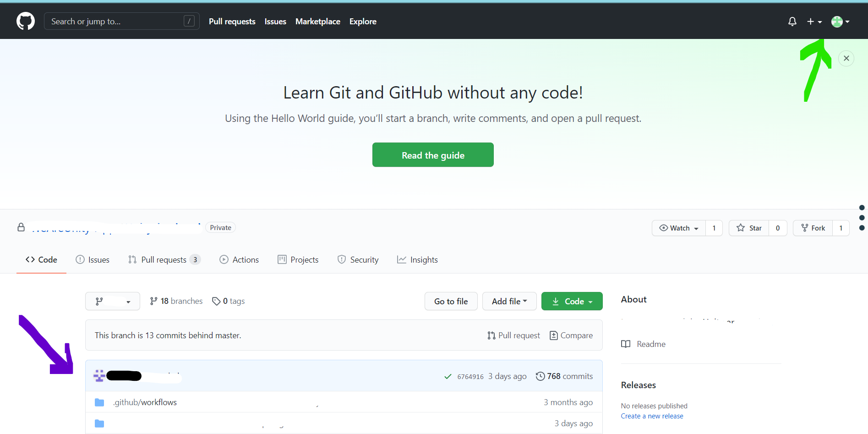Screen dimensions: 868x434
Task: Open Pull requests in the top navigation
Action: (232, 22)
